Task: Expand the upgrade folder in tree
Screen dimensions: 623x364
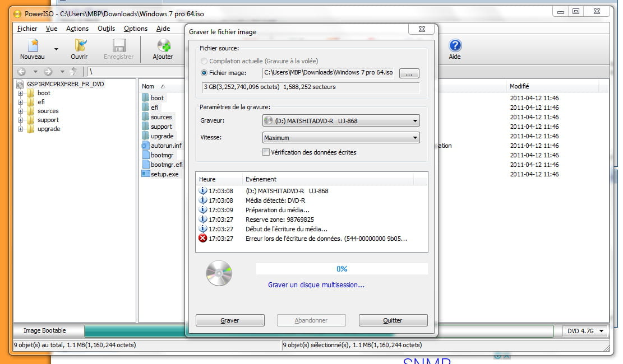Action: [x=20, y=129]
